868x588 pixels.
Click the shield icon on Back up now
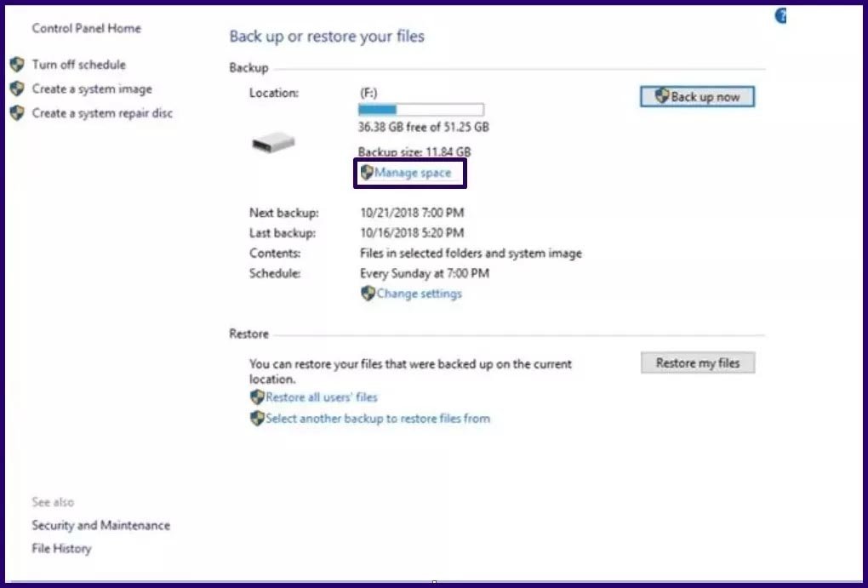[661, 95]
